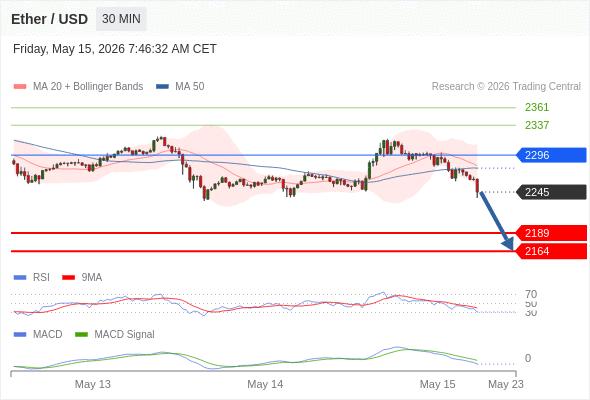Click the MA 50 legend swatch
The width and height of the screenshot is (590, 400).
tap(162, 87)
